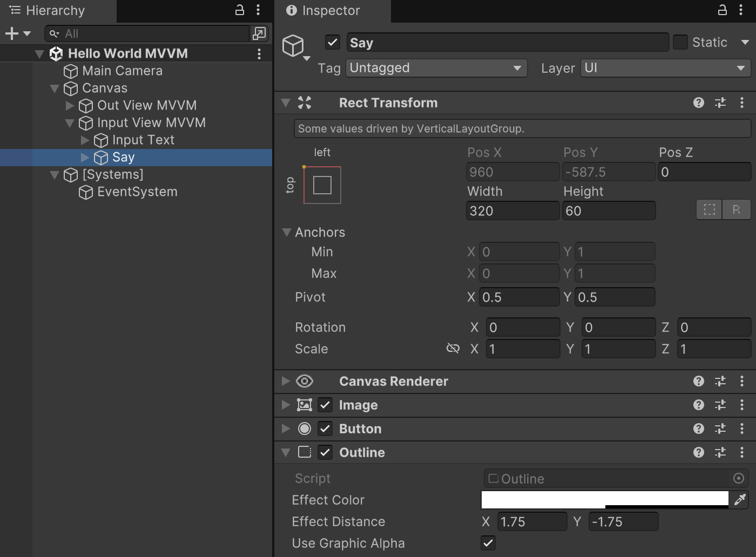Open the create menu in the Hierarchy
The width and height of the screenshot is (756, 557).
11,33
